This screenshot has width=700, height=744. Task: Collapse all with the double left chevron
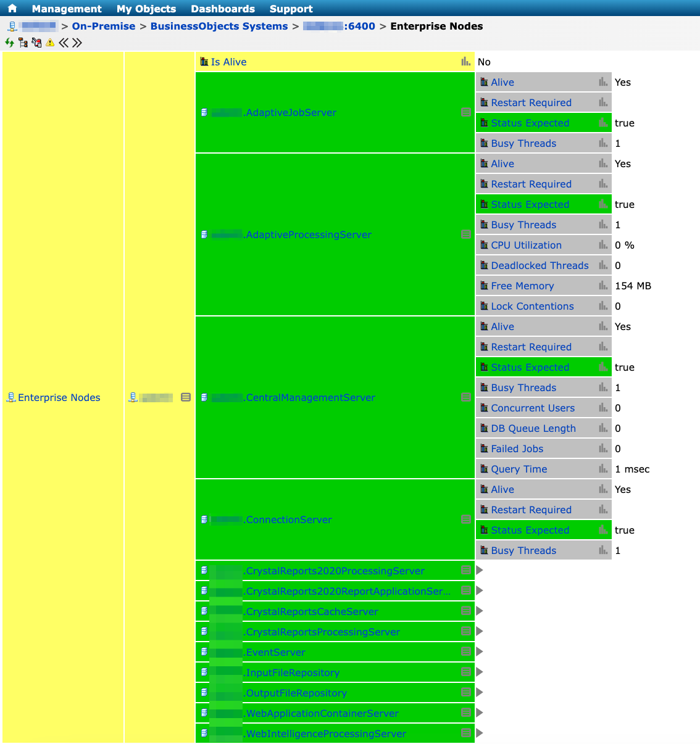point(64,43)
